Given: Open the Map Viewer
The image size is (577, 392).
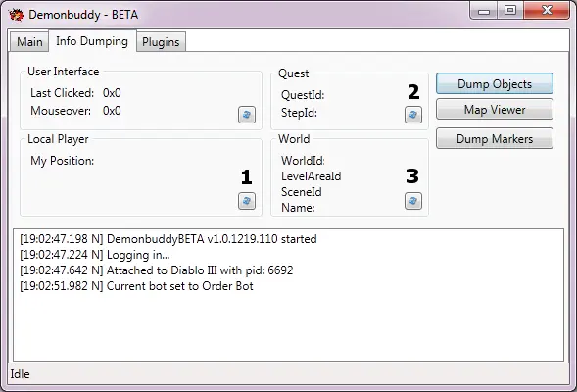Looking at the screenshot, I should click(x=495, y=110).
